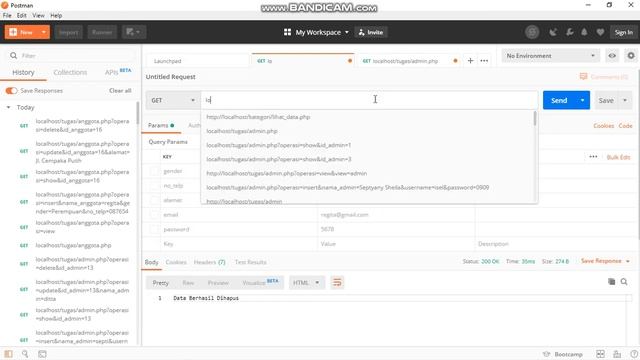Click the suggestion list scrollbar
This screenshot has height=360, width=640.
tap(535, 118)
